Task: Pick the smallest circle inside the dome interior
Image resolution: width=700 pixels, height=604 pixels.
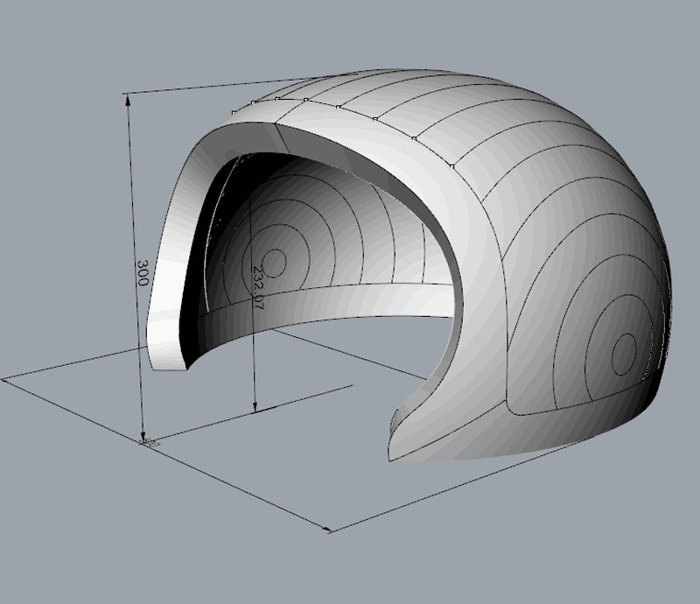Action: pos(274,262)
